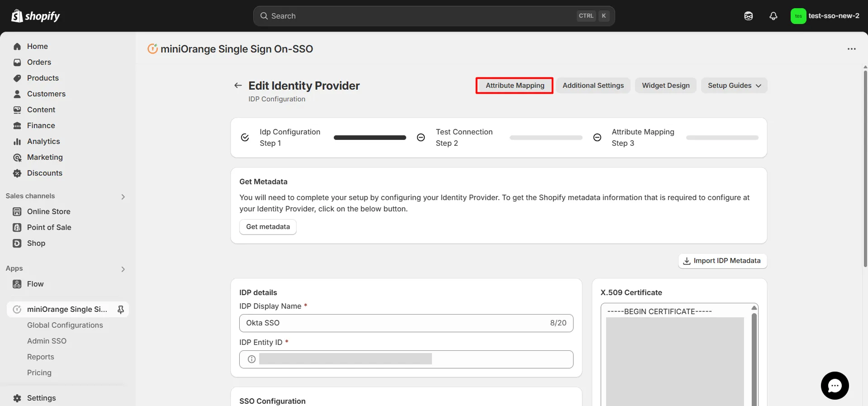Click the Flow app icon

click(x=17, y=284)
